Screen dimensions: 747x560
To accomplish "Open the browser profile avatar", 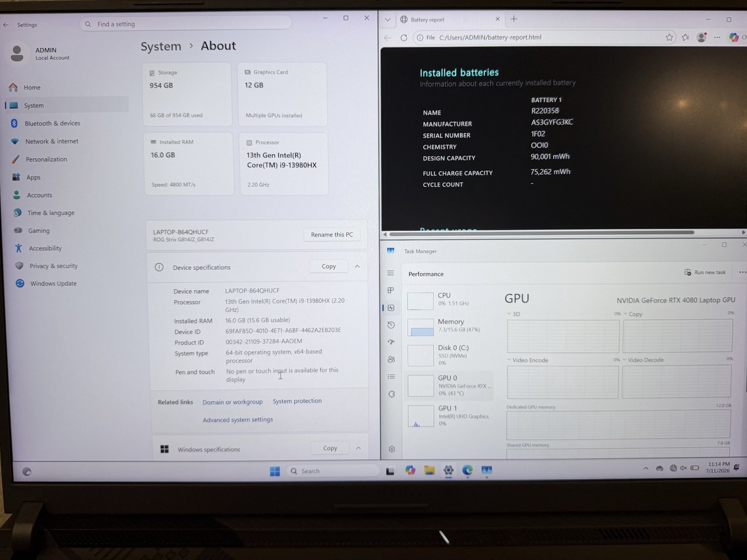I will click(701, 37).
